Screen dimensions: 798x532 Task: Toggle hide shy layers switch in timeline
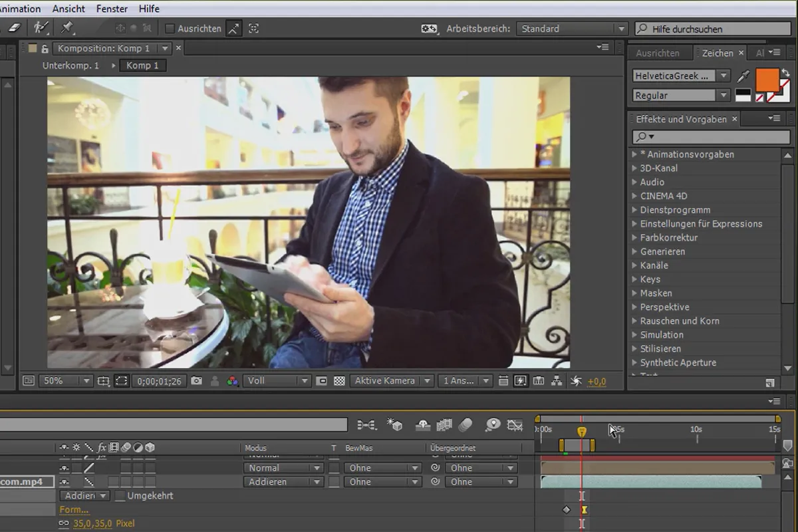coord(422,424)
